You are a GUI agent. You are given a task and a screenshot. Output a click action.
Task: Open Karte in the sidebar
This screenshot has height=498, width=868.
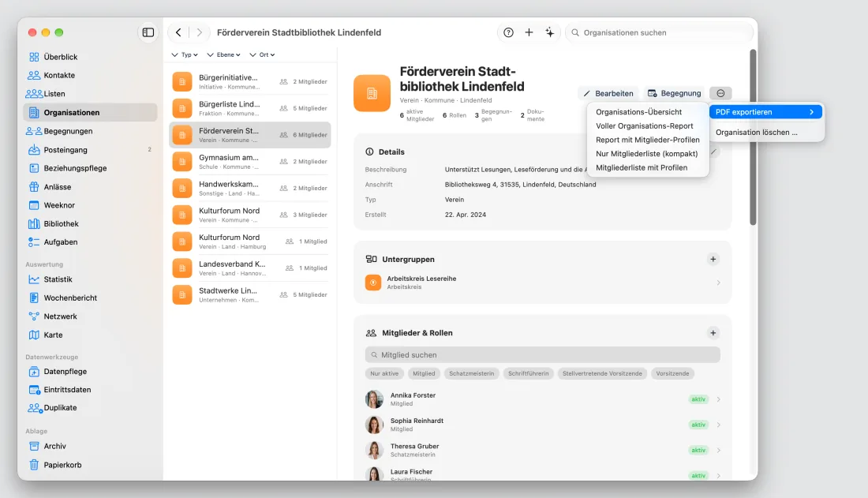coord(90,335)
